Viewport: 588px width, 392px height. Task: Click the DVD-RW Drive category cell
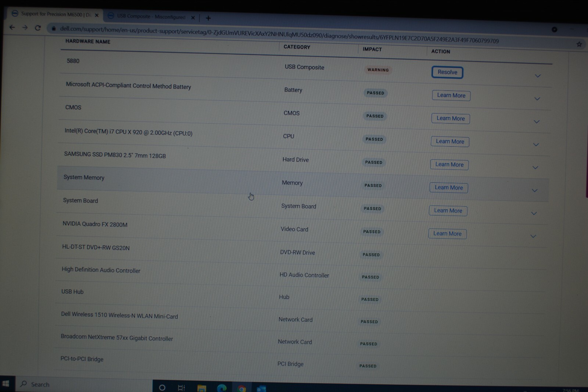coord(297,253)
